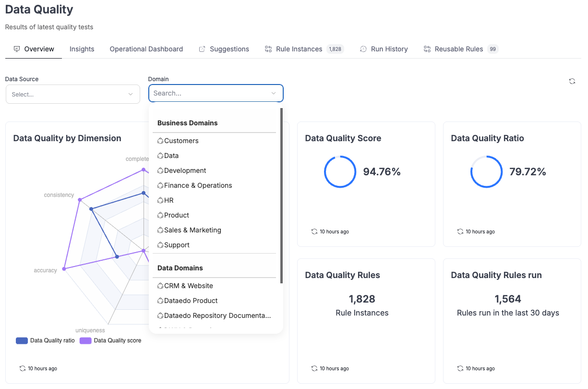Viewport: 588px width, 389px height.
Task: Click the domain icon beside CRM & Website
Action: point(160,286)
